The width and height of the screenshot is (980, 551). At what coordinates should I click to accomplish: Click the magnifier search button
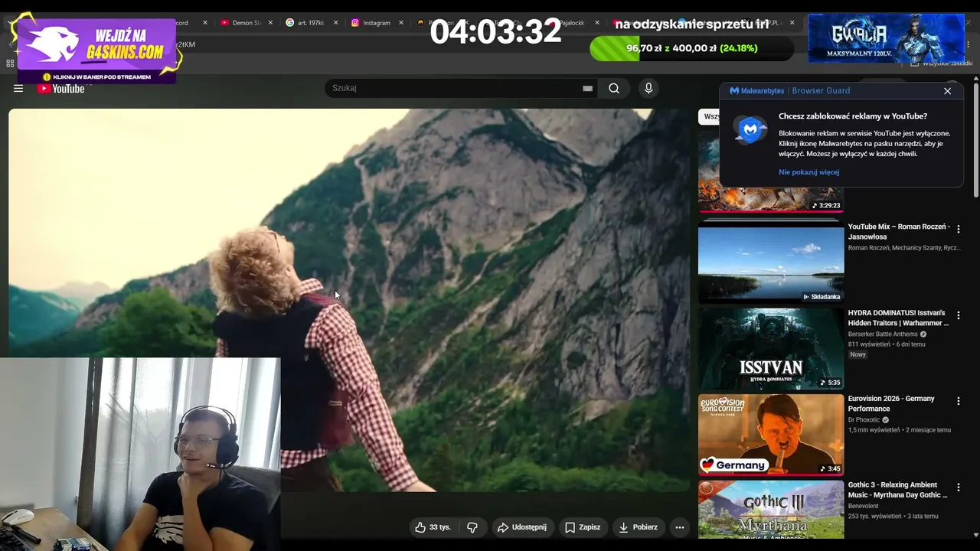click(x=614, y=88)
